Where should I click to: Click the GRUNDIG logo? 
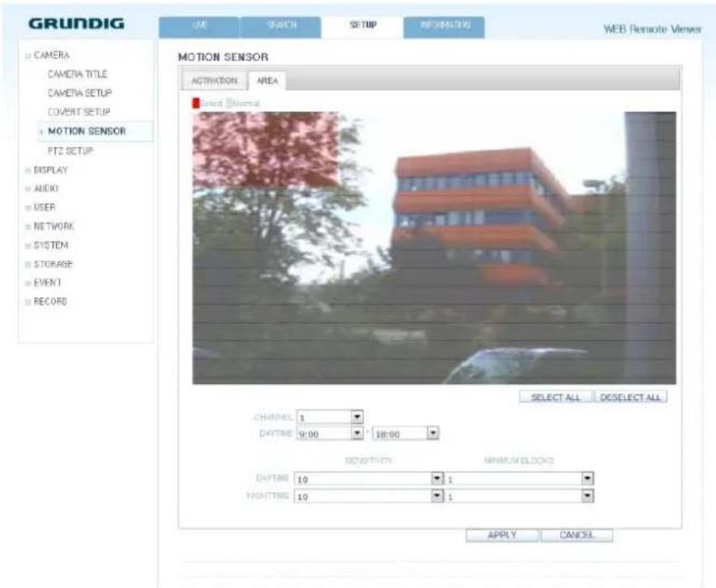click(x=76, y=23)
